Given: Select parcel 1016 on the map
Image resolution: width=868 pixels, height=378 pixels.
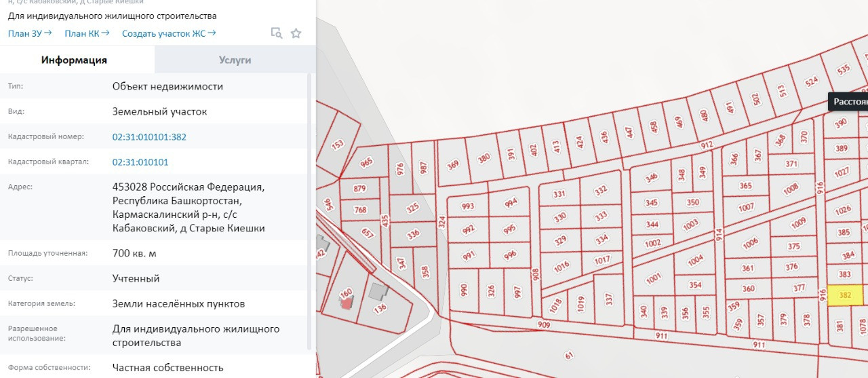Looking at the screenshot, I should tap(561, 266).
